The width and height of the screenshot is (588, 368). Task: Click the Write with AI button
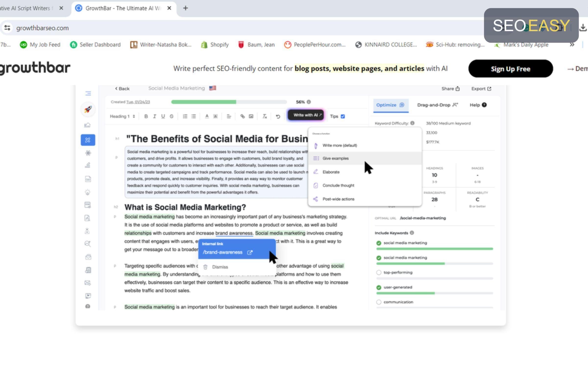pos(306,115)
